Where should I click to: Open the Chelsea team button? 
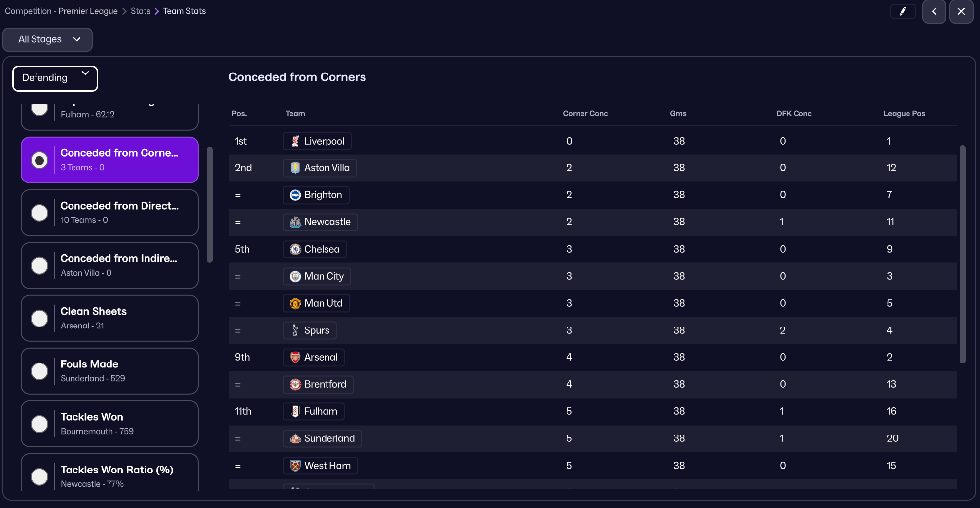(315, 249)
